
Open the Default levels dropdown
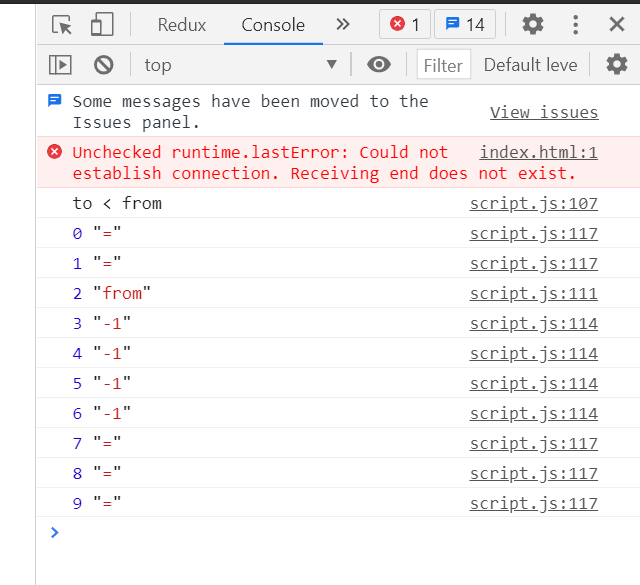click(531, 65)
